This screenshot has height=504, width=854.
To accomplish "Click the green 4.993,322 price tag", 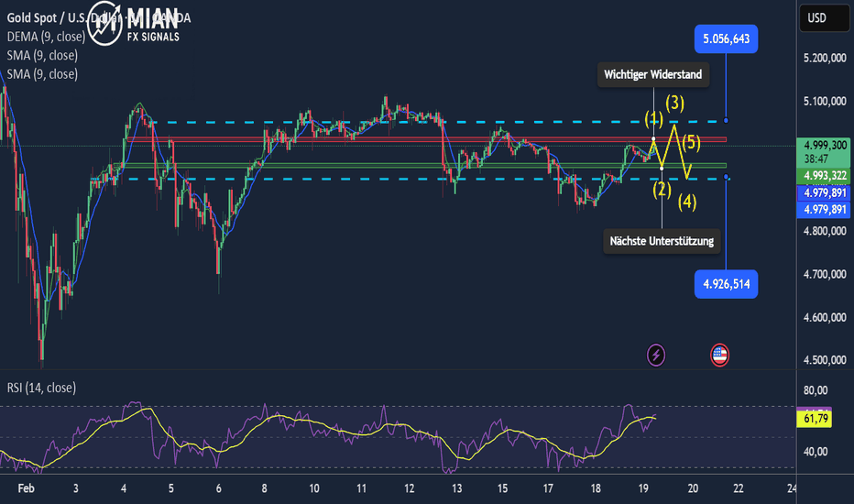I will 824,175.
